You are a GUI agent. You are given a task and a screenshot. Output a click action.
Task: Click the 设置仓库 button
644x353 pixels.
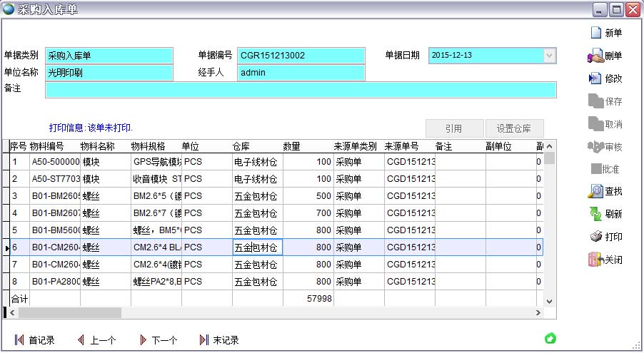pyautogui.click(x=515, y=128)
